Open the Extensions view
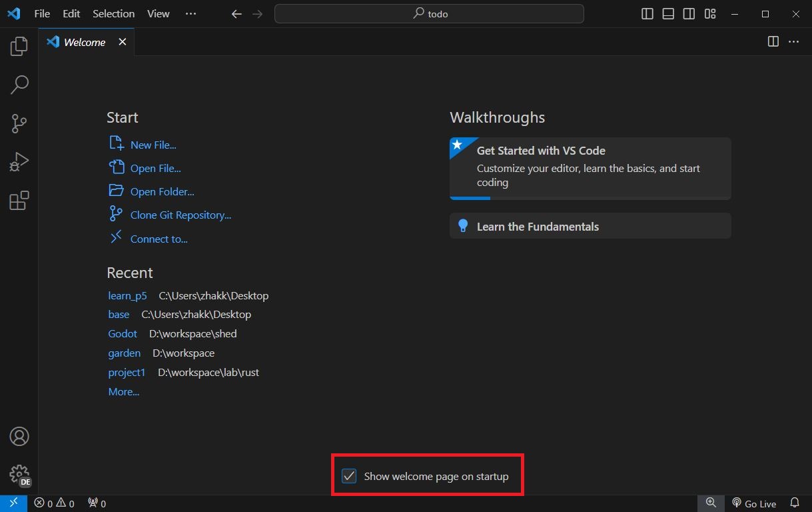812x512 pixels. click(x=19, y=200)
